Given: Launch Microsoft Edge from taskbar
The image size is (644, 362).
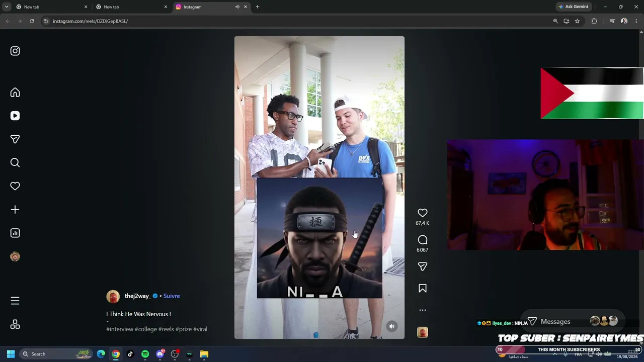Looking at the screenshot, I should pyautogui.click(x=101, y=354).
